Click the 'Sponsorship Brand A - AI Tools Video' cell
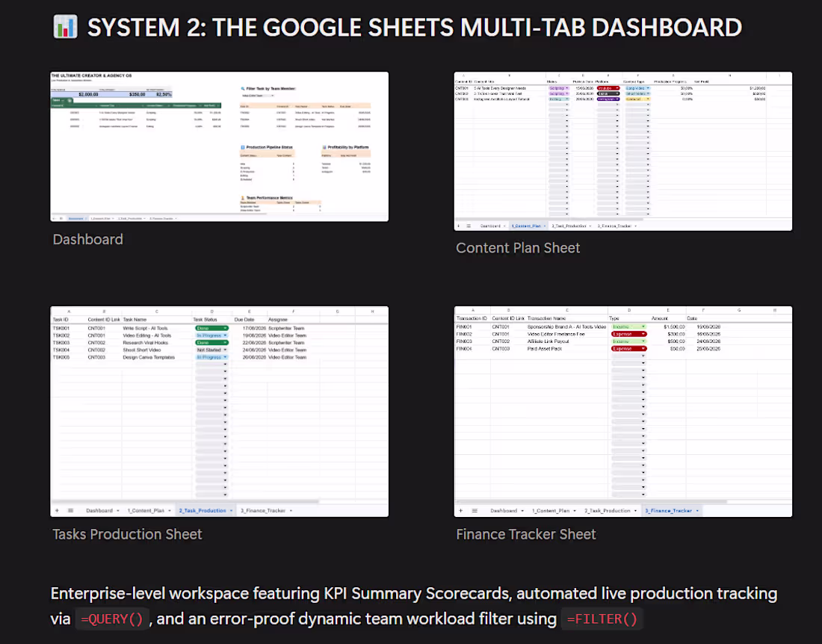 click(566, 326)
